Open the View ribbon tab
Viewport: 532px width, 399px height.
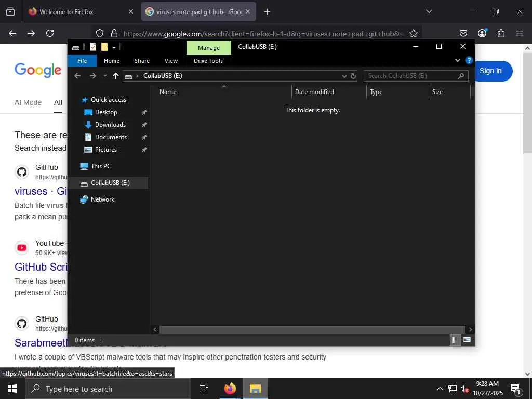tap(171, 61)
